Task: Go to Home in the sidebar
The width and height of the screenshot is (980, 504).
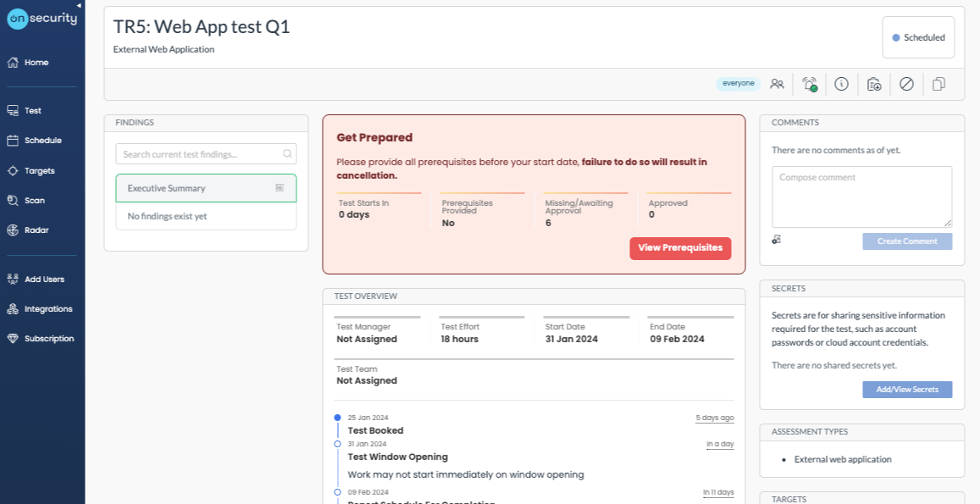Action: (36, 63)
